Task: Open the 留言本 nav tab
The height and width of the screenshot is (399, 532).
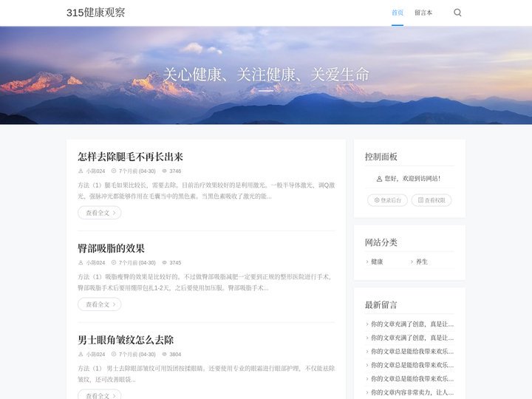Action: click(x=423, y=13)
